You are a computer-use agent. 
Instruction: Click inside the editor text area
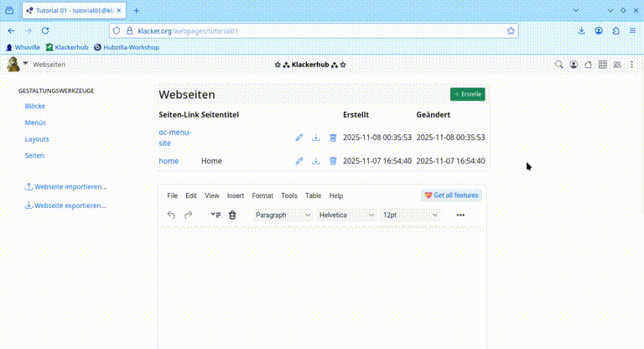tap(321, 285)
